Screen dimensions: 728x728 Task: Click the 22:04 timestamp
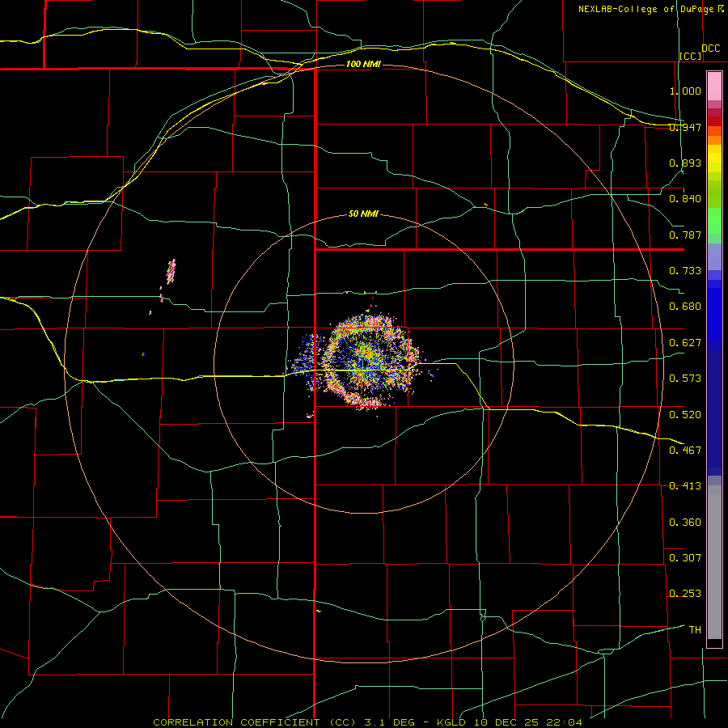(565, 722)
